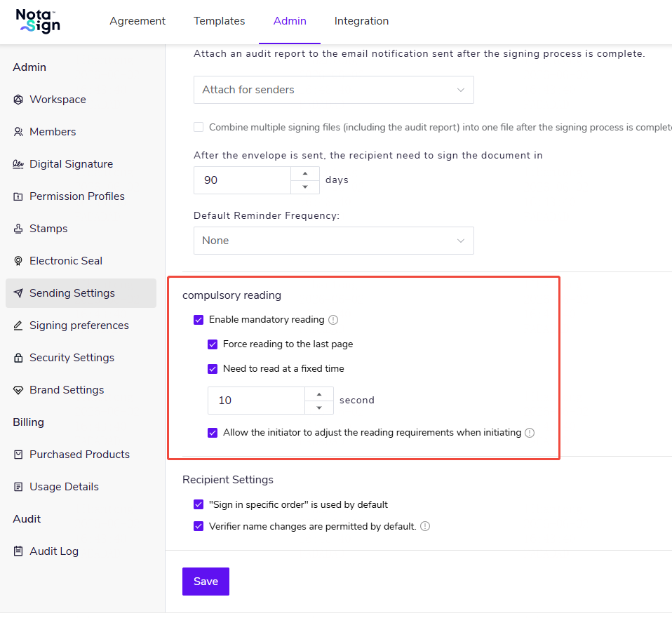The width and height of the screenshot is (672, 618).
Task: Open the Attach for senders dropdown
Action: [333, 90]
